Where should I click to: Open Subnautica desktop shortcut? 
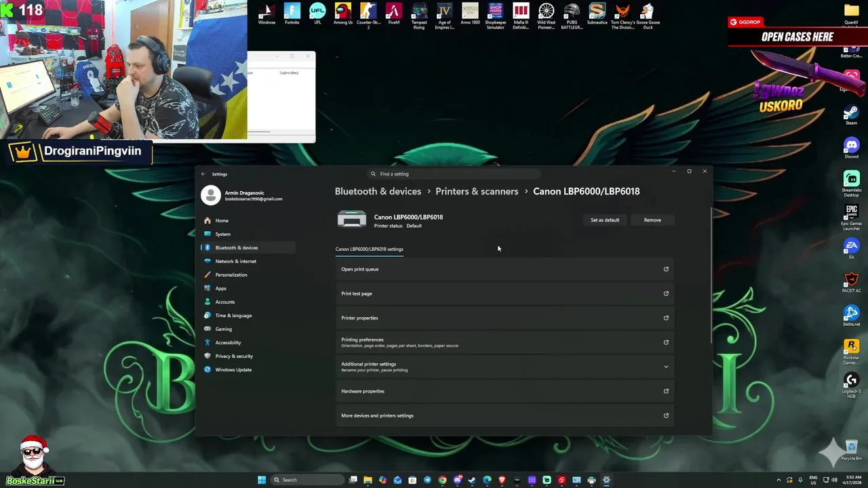coord(597,15)
